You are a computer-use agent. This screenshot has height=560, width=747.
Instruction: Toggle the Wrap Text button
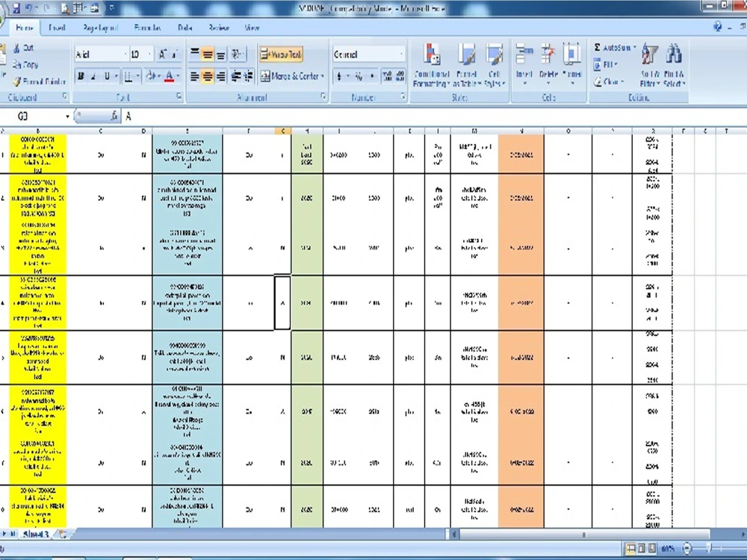click(281, 55)
